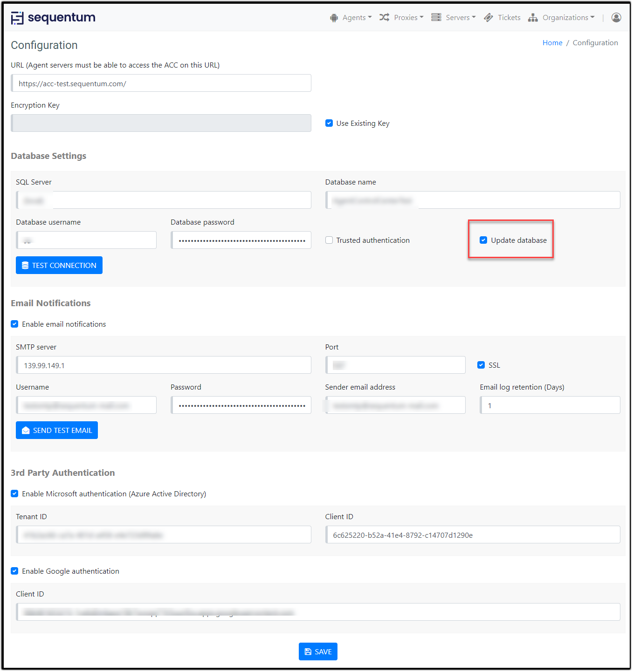This screenshot has height=672, width=633.
Task: Click into the SMTP server field
Action: click(163, 365)
